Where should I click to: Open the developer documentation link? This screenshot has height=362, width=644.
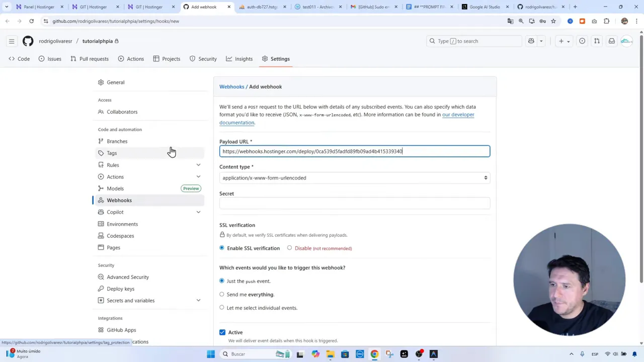coord(457,114)
